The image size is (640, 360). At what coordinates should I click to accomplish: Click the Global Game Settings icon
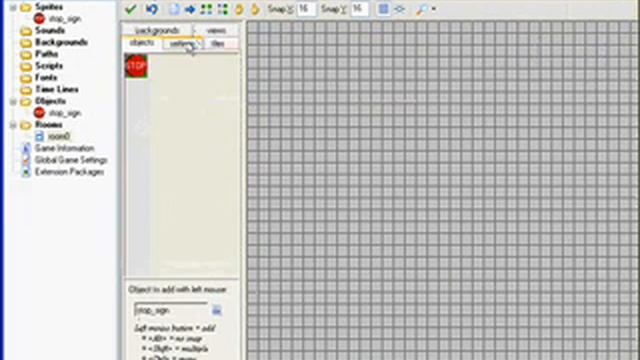(26, 160)
